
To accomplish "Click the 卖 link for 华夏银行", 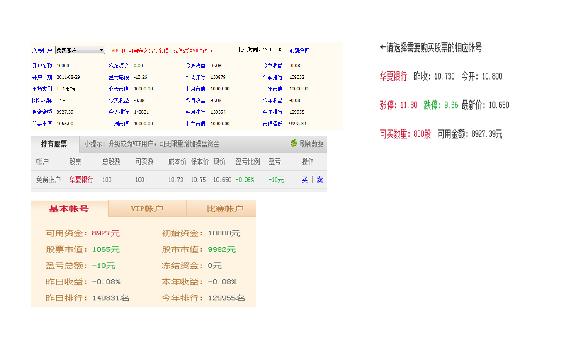I will pos(320,180).
